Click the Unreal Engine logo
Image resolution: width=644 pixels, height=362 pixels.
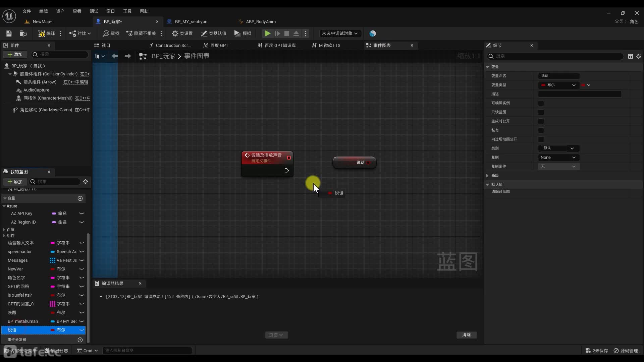point(9,16)
